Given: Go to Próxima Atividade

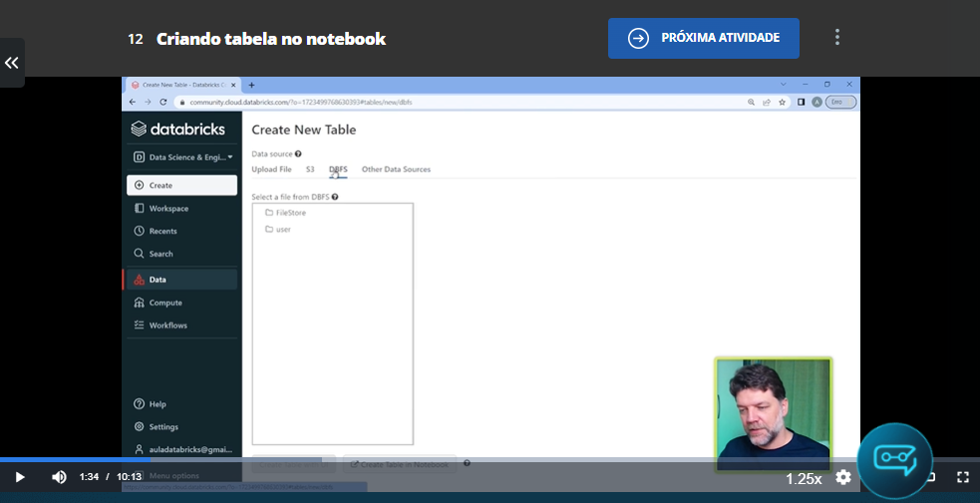Looking at the screenshot, I should point(704,38).
